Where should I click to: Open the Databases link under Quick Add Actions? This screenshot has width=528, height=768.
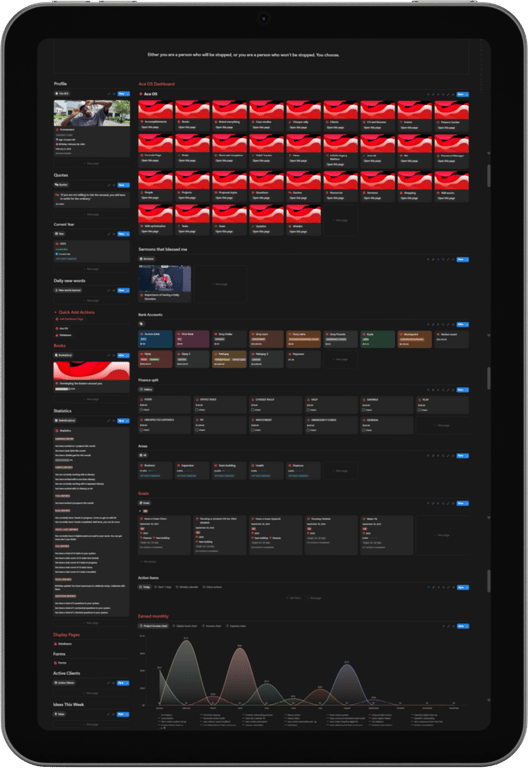point(64,335)
